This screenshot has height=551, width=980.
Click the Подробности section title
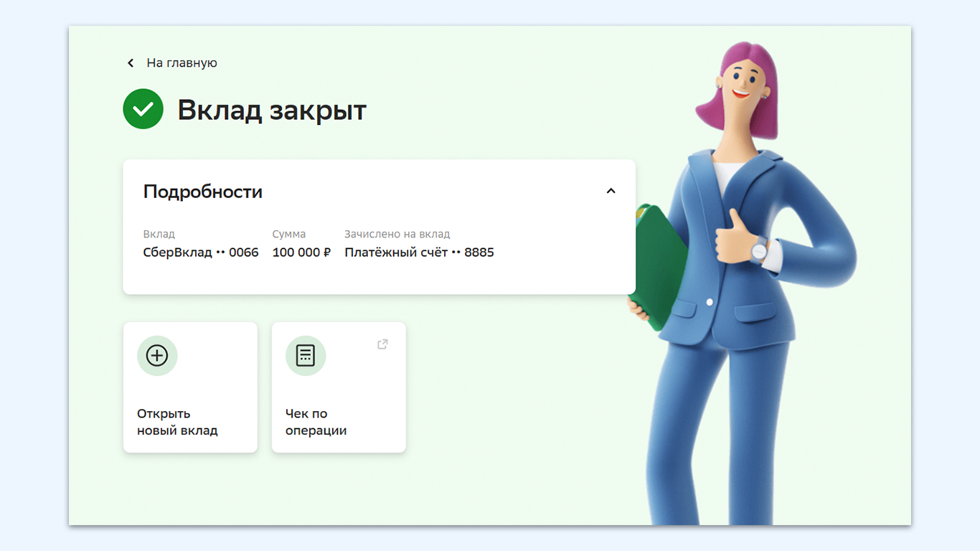pos(203,192)
